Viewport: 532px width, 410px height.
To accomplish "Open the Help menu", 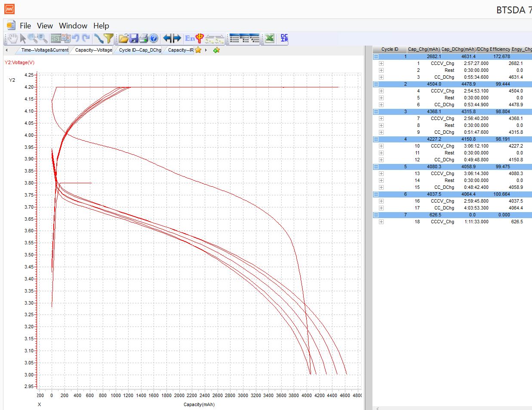I will pos(101,25).
